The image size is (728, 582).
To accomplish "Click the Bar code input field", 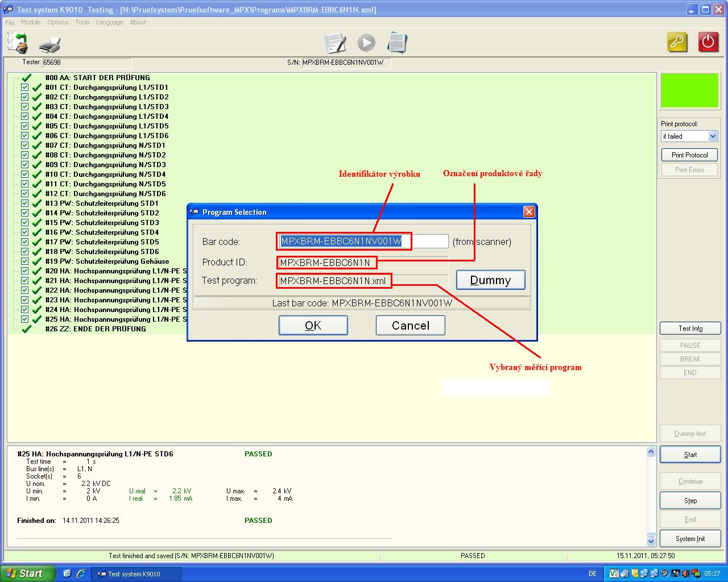I will coord(363,242).
